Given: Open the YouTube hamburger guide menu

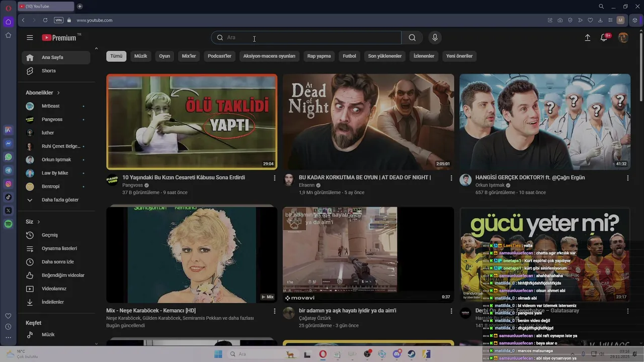Looking at the screenshot, I should point(30,38).
